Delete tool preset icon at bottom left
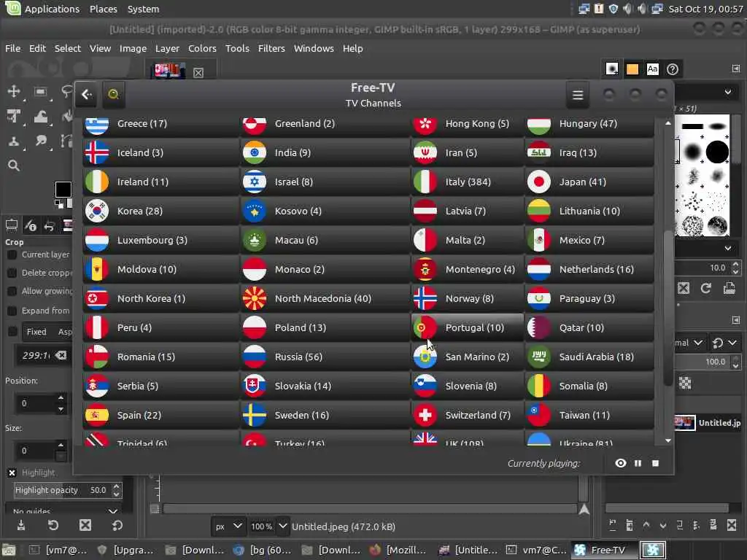Image resolution: width=747 pixels, height=560 pixels. click(85, 525)
